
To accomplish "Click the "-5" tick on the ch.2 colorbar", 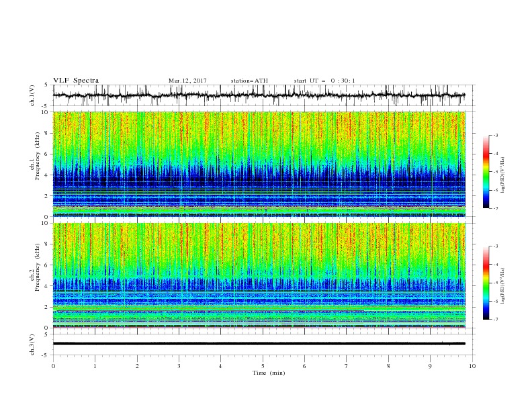I will (x=495, y=283).
